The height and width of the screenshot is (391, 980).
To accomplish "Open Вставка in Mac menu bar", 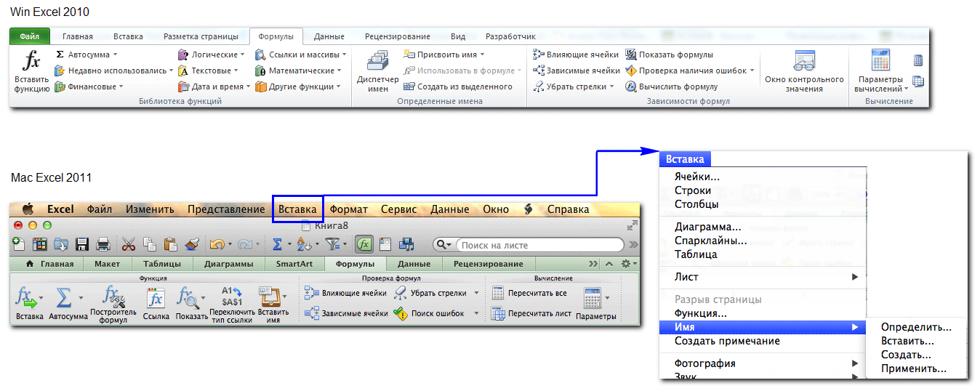I will pyautogui.click(x=298, y=209).
